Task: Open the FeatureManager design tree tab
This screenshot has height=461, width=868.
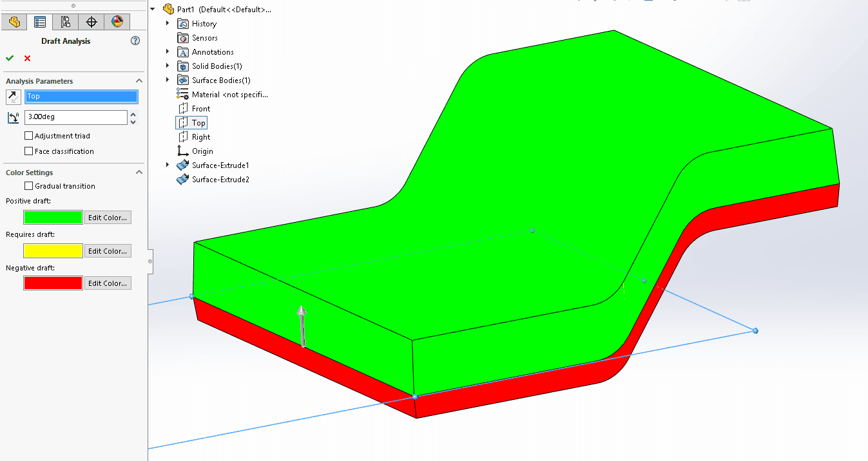Action: [14, 22]
